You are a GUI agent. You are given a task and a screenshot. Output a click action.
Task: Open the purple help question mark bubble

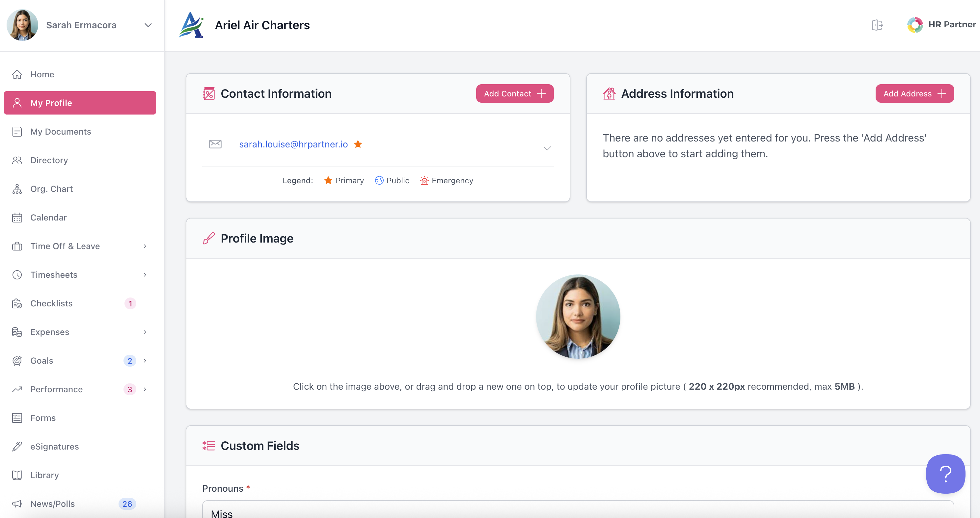[945, 474]
